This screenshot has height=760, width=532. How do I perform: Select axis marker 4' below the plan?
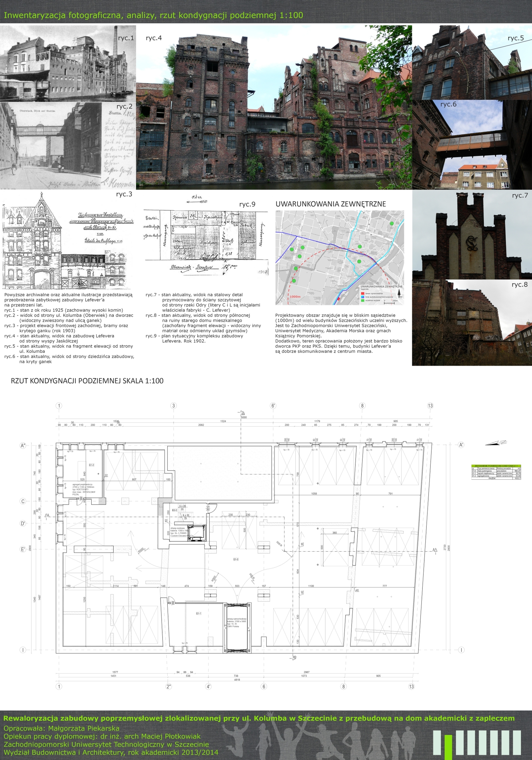click(209, 687)
